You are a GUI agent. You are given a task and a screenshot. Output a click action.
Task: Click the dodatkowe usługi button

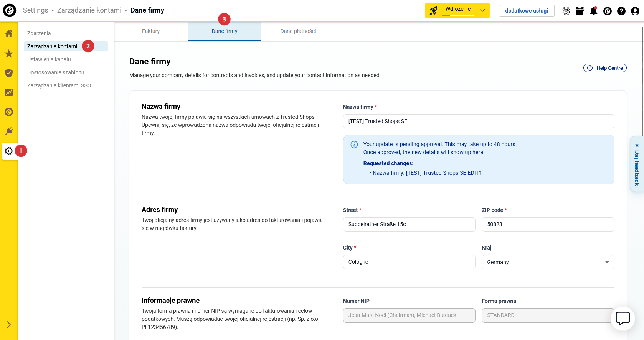point(526,11)
